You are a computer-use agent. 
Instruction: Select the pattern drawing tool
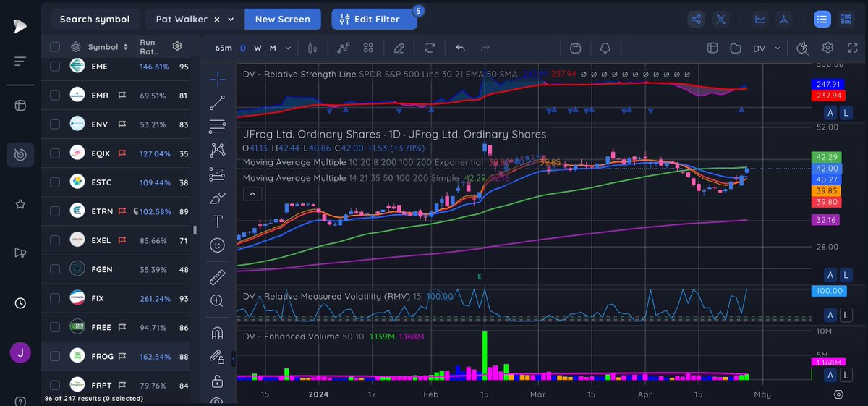click(217, 150)
